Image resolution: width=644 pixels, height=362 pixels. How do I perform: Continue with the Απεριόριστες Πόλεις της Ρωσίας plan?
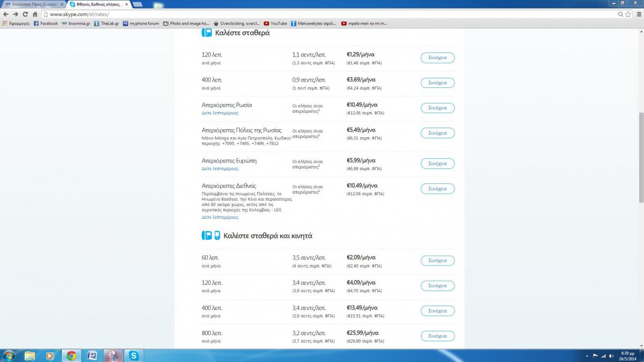point(437,133)
